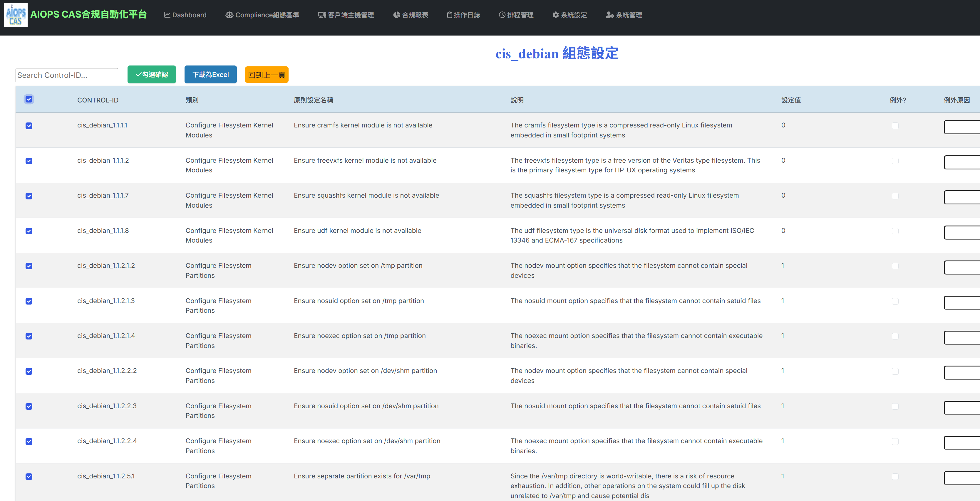Open the 排程管理 menu item
This screenshot has width=980, height=501.
tap(520, 15)
